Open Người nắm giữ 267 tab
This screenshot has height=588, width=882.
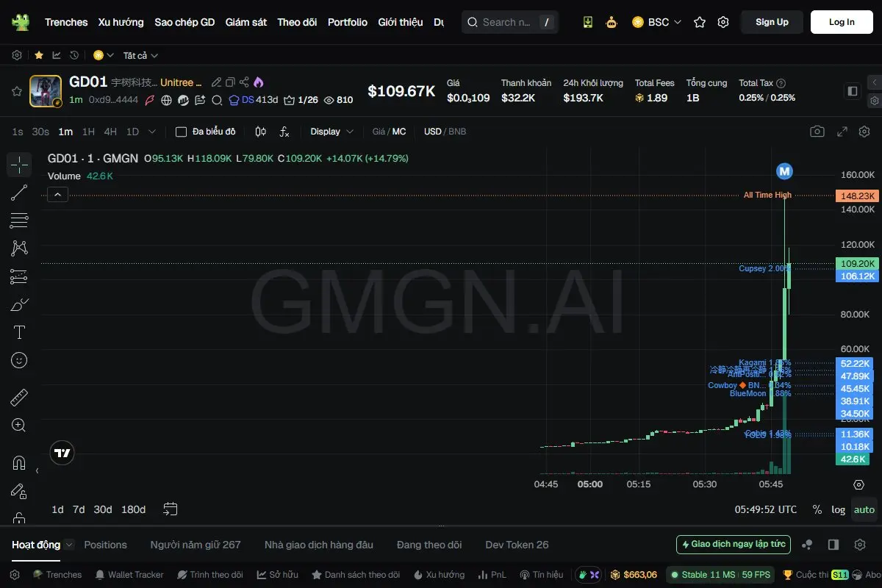tap(196, 545)
